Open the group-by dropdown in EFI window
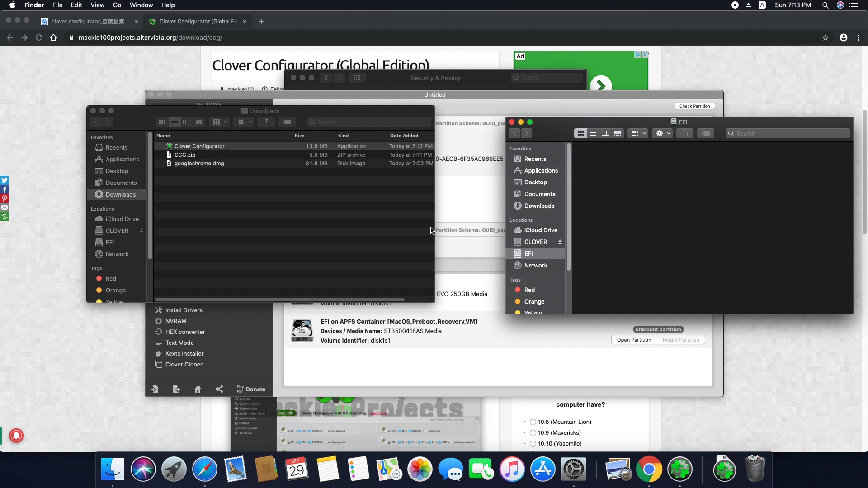This screenshot has height=488, width=868. click(x=639, y=133)
